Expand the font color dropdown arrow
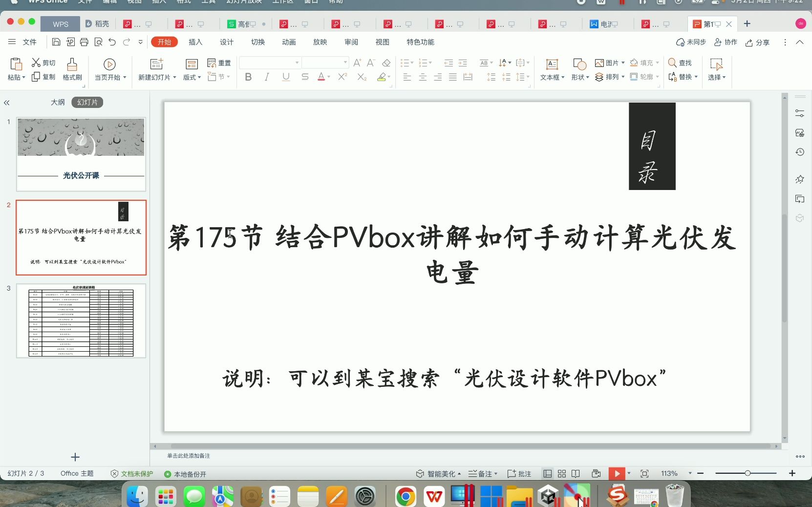This screenshot has height=507, width=812. [329, 77]
